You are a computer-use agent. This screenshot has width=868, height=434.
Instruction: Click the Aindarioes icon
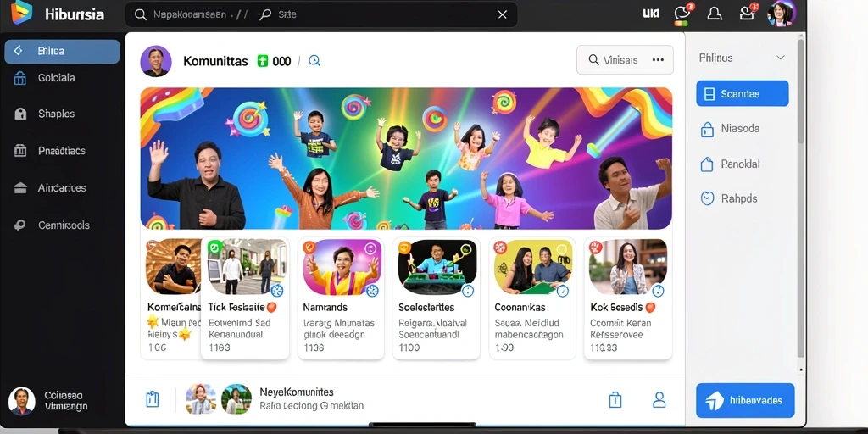tap(20, 188)
